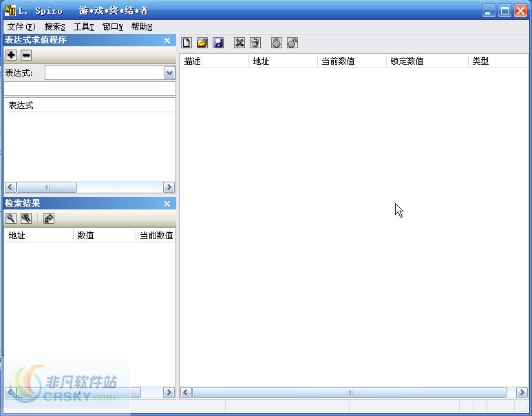Click right scroll arrow in expression list
This screenshot has width=532, height=416.
[169, 187]
